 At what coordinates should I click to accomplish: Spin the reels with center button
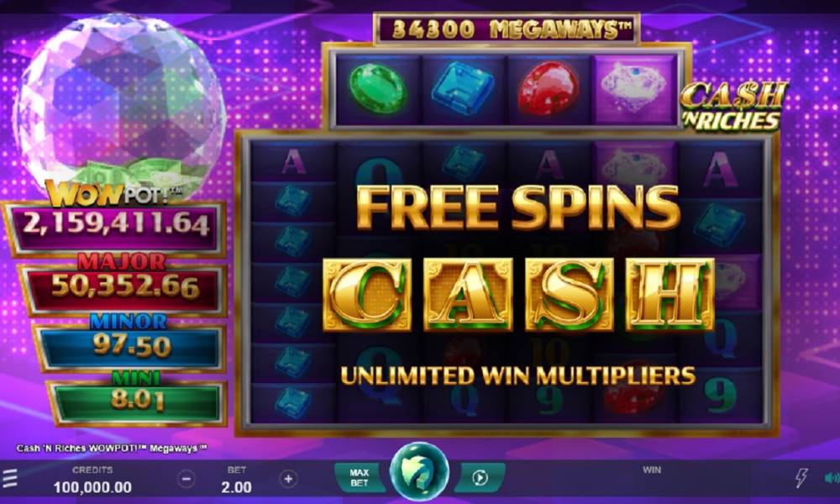pyautogui.click(x=419, y=472)
